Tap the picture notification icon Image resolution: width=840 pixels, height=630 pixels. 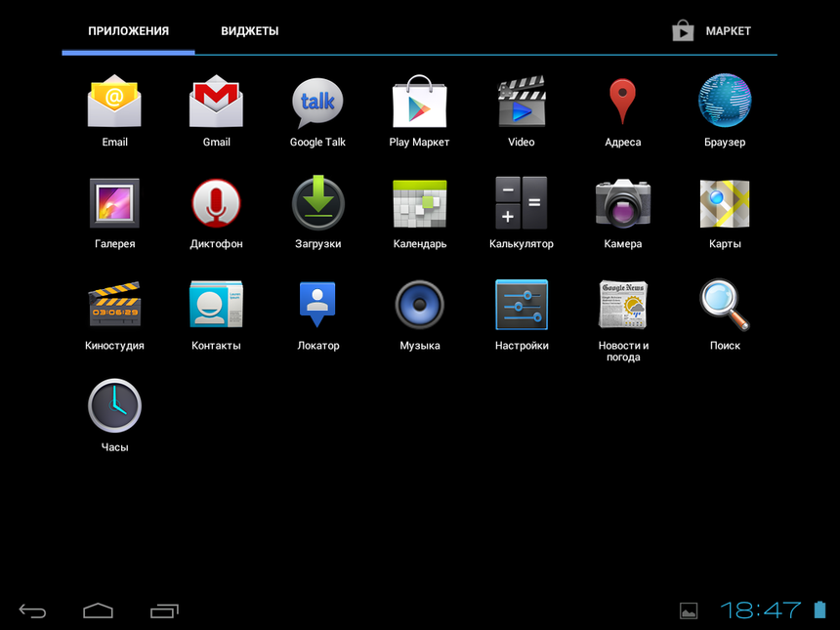[x=689, y=610]
